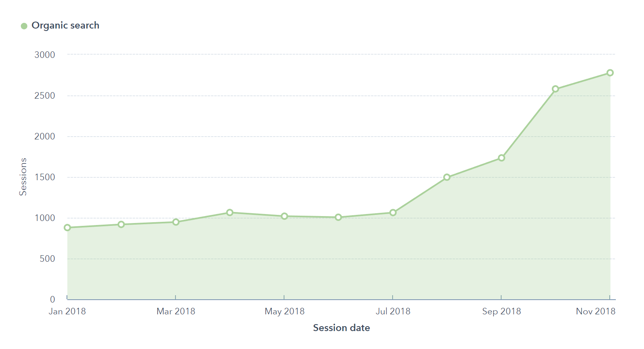Click the green Organic search legend dot
This screenshot has height=349, width=644.
pyautogui.click(x=24, y=26)
